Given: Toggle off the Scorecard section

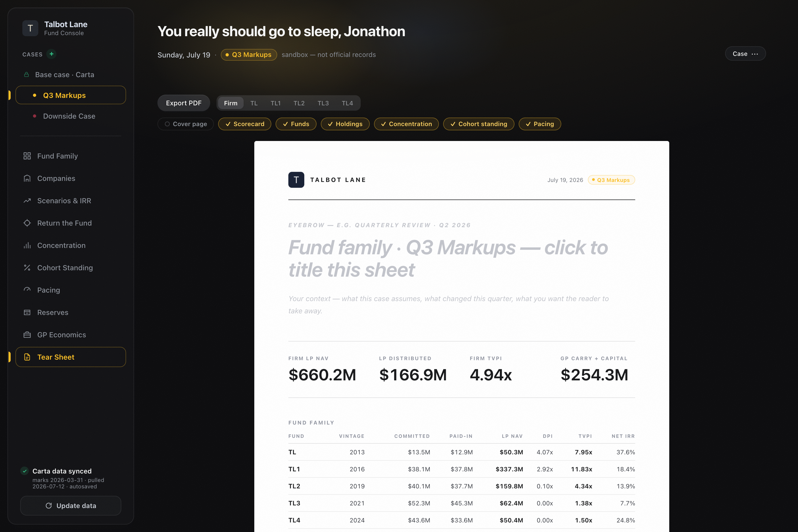Looking at the screenshot, I should tap(245, 124).
